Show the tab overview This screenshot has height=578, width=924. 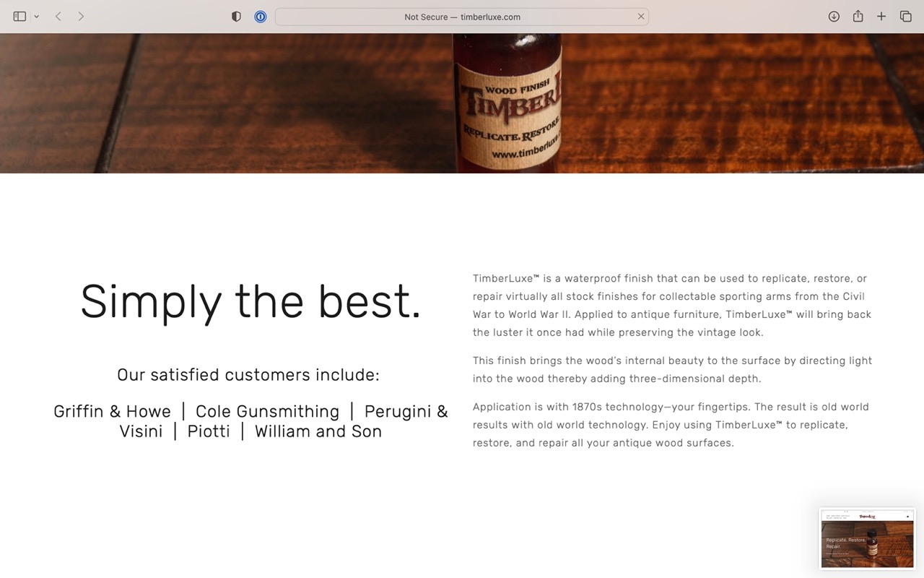click(905, 17)
